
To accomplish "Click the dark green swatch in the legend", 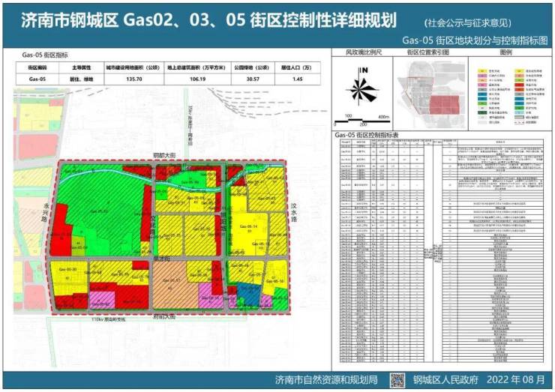I will click(x=483, y=112).
